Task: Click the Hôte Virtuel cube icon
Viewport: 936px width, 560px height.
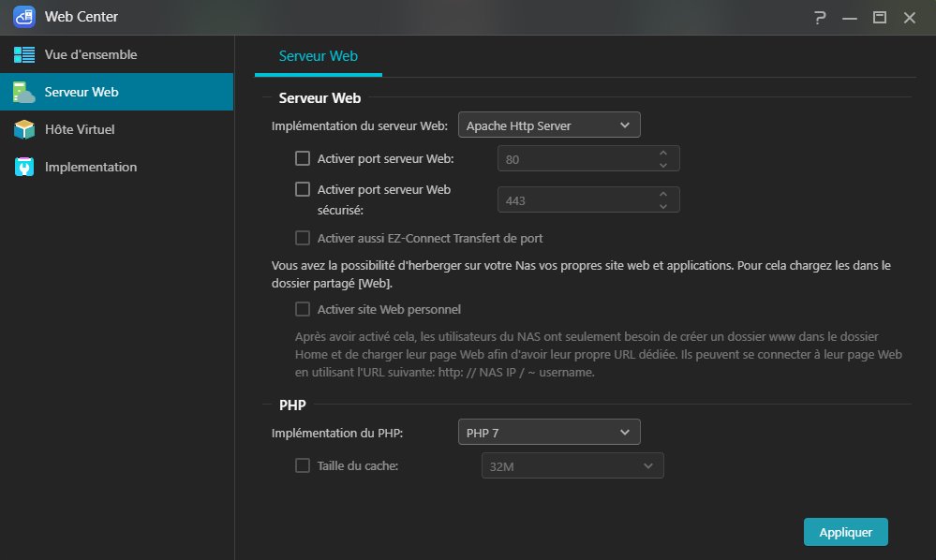Action: (x=24, y=129)
